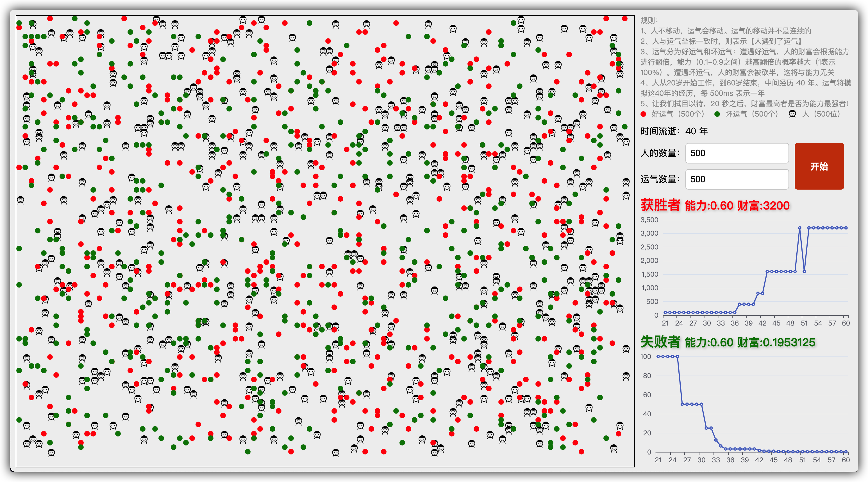Viewport: 868px width, 482px height.
Task: Click winner chart final point at age 60
Action: (846, 228)
